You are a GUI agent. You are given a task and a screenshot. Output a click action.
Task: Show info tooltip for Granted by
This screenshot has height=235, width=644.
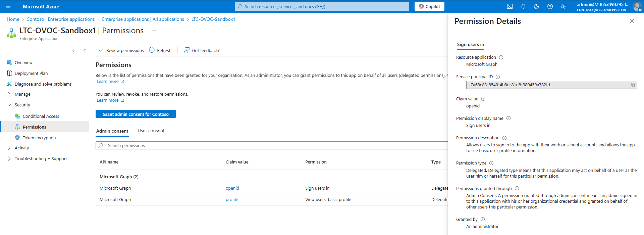483,219
